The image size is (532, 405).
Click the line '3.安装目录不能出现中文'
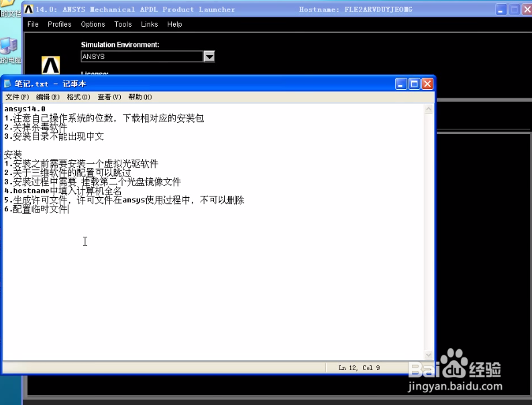(x=54, y=136)
